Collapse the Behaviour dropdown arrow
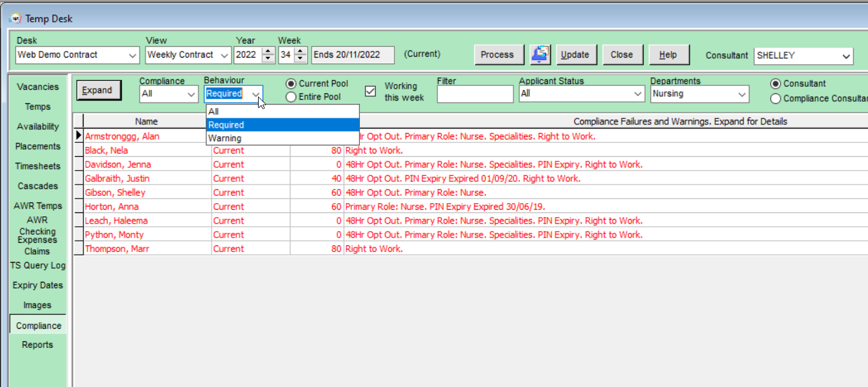Image resolution: width=868 pixels, height=387 pixels. click(256, 94)
